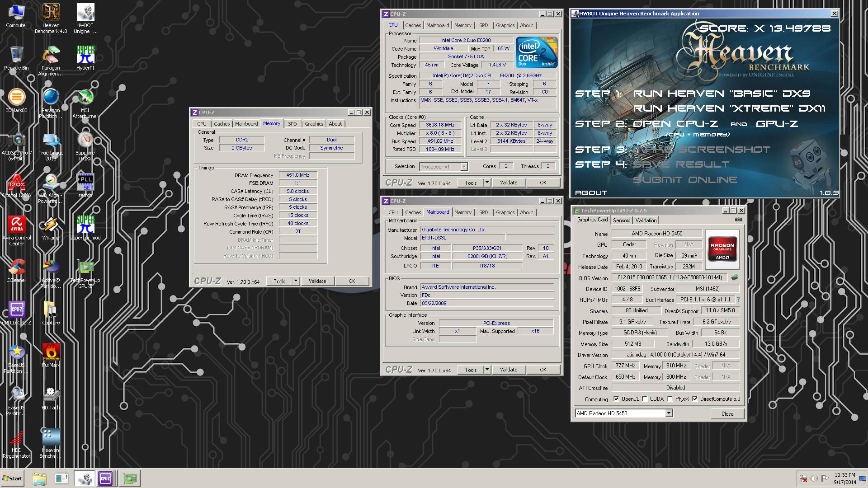868x488 pixels.
Task: Open the FurMark desktop icon
Action: click(x=51, y=356)
